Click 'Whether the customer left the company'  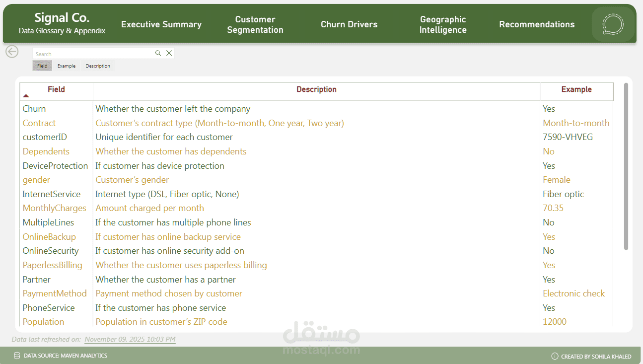pyautogui.click(x=173, y=109)
